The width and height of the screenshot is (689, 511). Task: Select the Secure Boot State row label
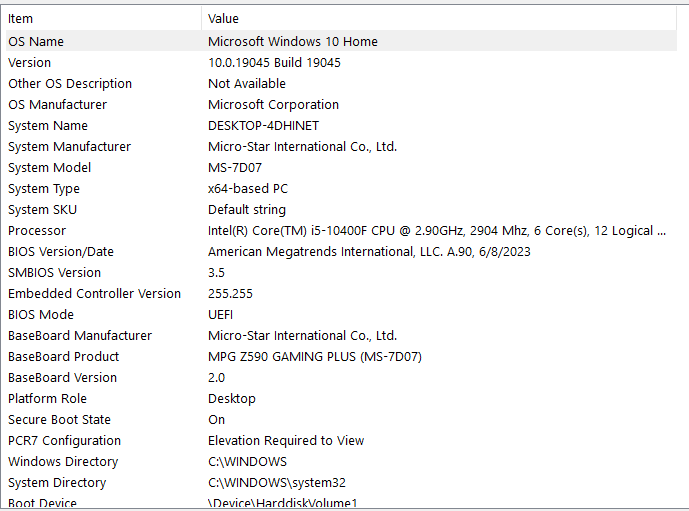pyautogui.click(x=59, y=420)
